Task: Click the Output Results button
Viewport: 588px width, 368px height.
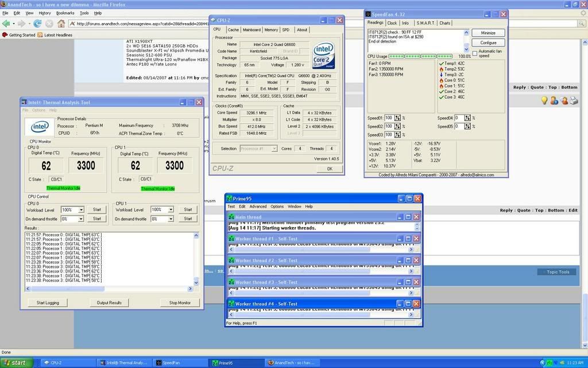Action: click(109, 302)
